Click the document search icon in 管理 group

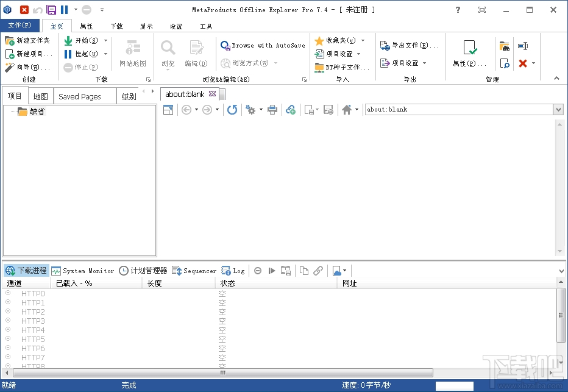[504, 63]
